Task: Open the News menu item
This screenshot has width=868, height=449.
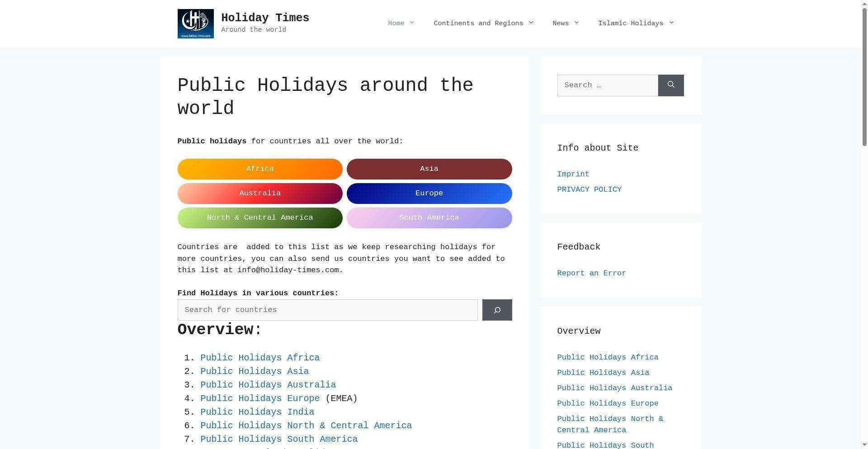Action: click(x=561, y=24)
